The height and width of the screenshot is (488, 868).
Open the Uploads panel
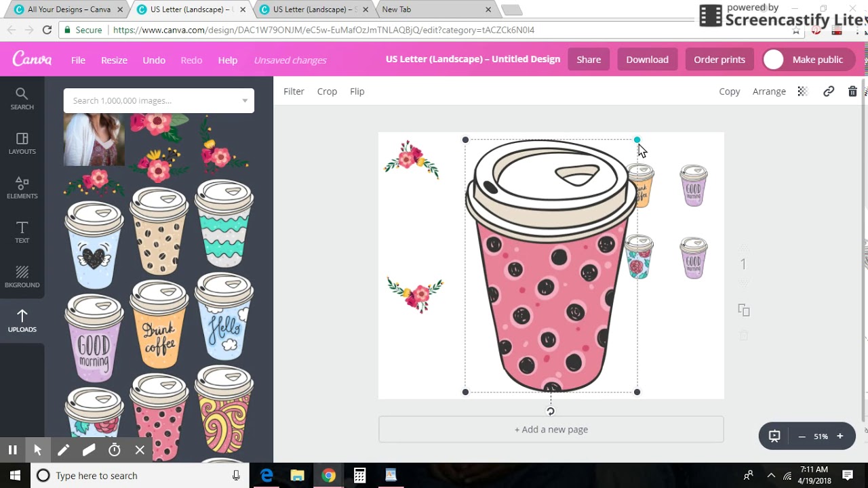22,321
